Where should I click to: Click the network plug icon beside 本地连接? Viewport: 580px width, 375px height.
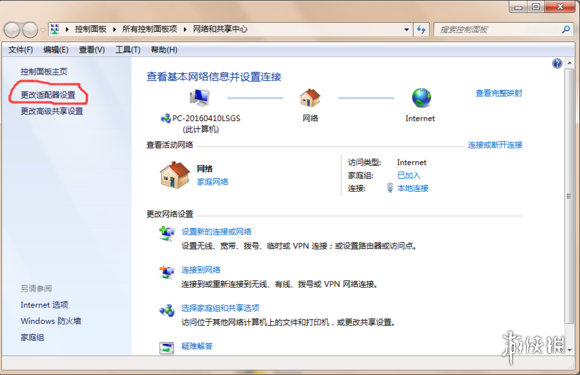pyautogui.click(x=390, y=188)
